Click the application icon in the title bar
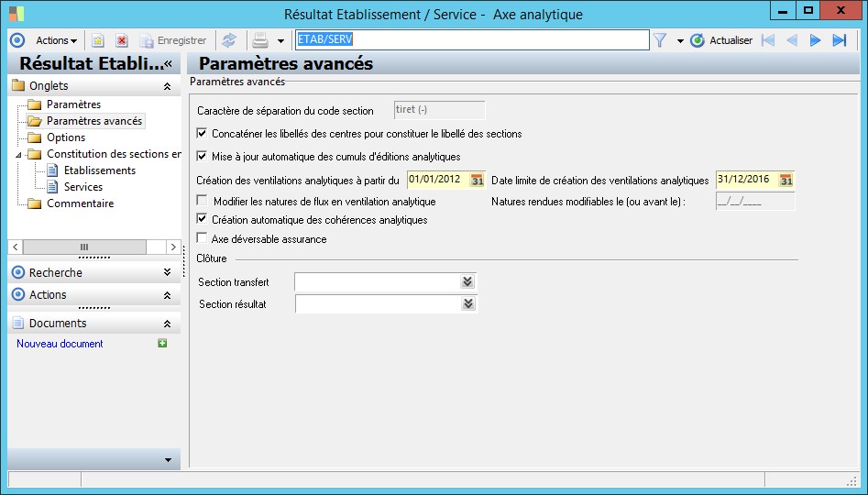This screenshot has height=495, width=868. pos(16,14)
